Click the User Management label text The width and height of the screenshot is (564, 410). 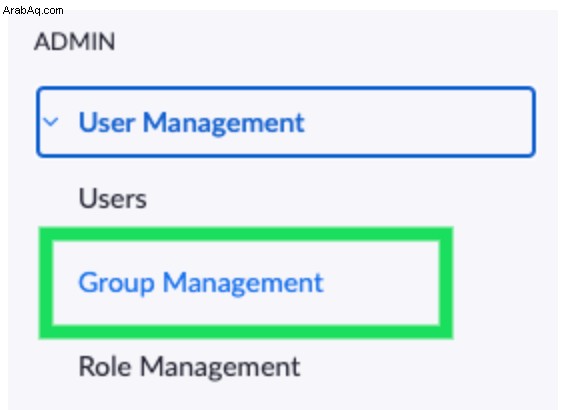[191, 123]
